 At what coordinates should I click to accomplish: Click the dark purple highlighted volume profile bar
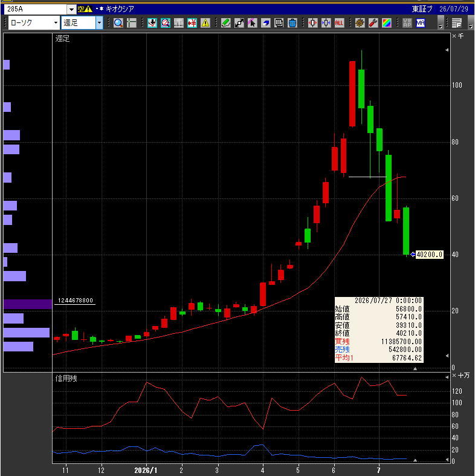pos(28,304)
